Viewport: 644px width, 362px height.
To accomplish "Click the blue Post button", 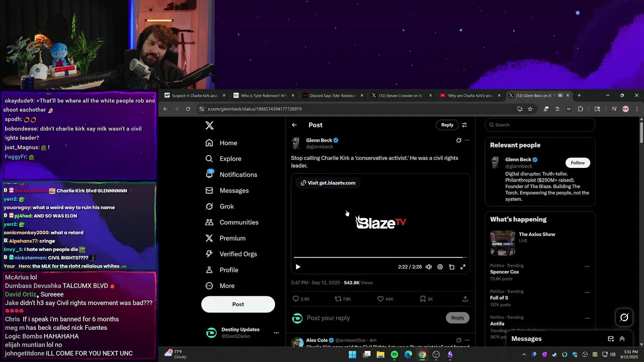I will tap(238, 304).
